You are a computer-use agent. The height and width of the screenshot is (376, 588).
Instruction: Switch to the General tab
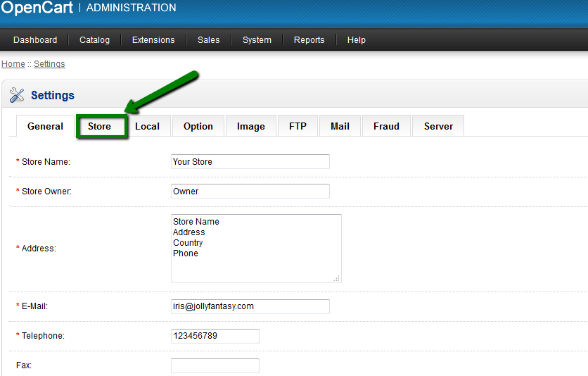45,126
